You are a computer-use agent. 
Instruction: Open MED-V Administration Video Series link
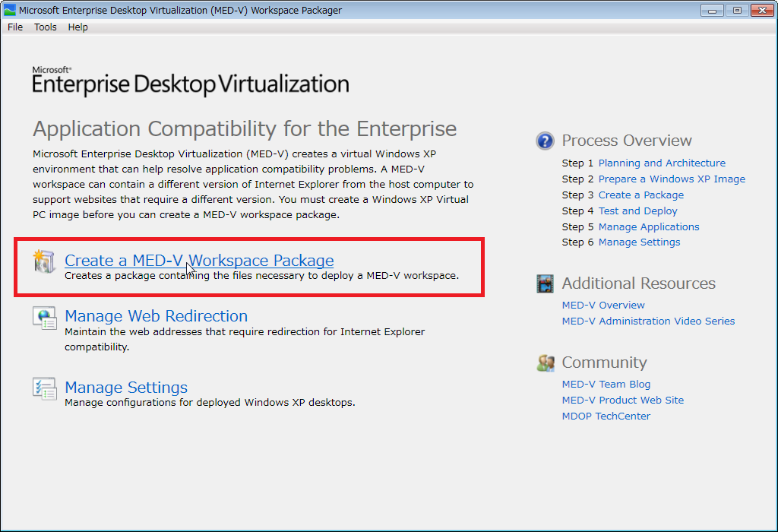coord(649,321)
